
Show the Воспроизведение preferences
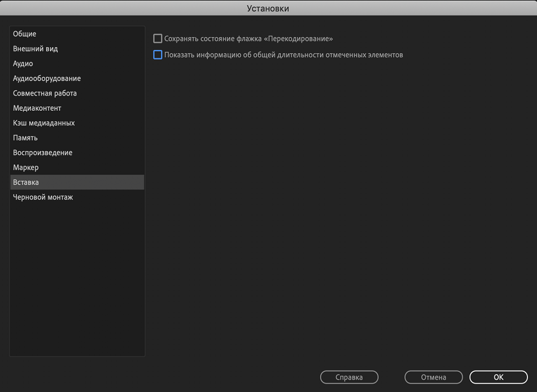(43, 153)
